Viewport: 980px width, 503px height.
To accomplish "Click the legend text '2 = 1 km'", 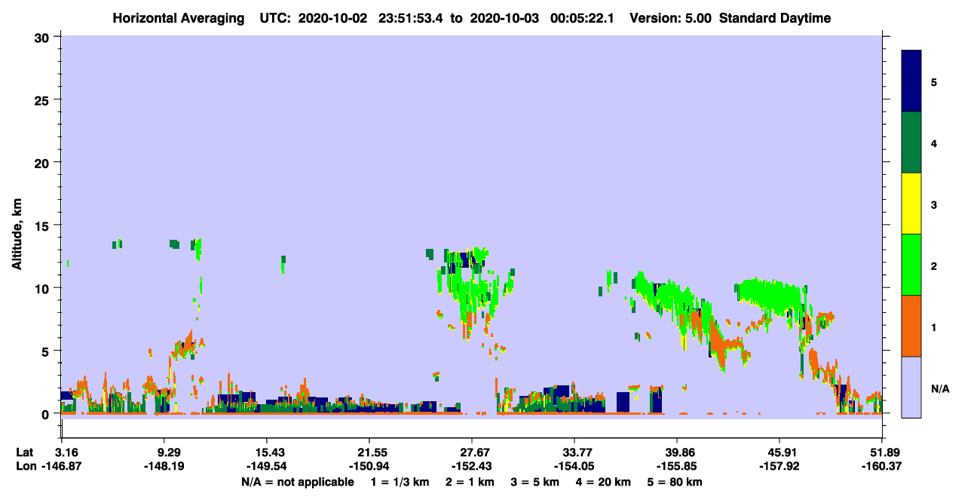I will [471, 481].
